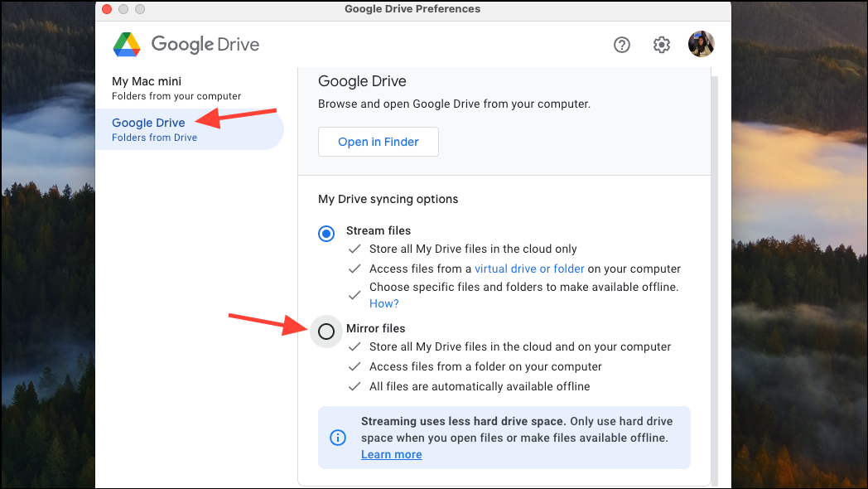
Task: Click the 'Stream files' label
Action: coord(378,230)
